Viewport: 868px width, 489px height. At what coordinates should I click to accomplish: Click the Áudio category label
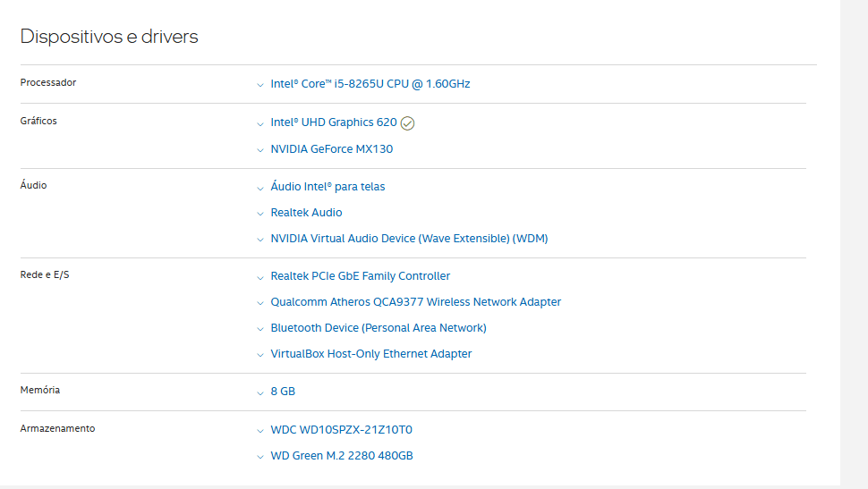pyautogui.click(x=33, y=185)
